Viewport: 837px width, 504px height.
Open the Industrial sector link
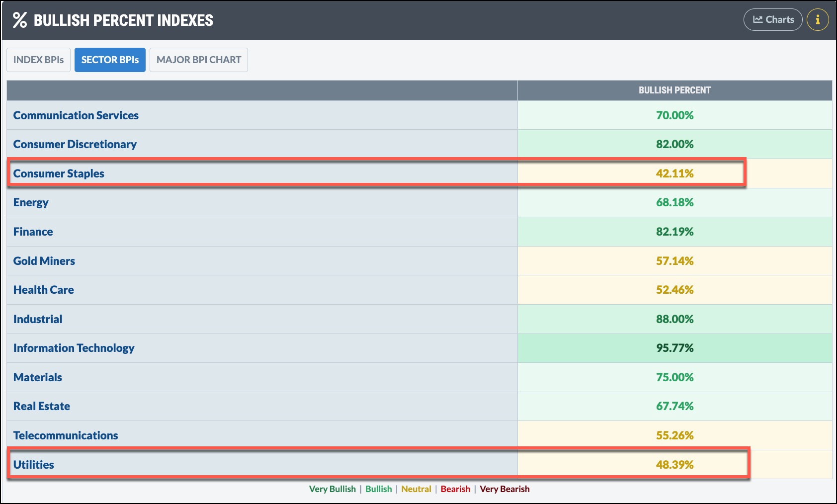point(38,319)
